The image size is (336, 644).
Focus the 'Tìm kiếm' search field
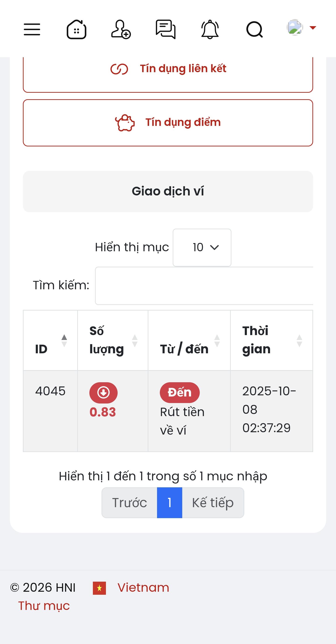[204, 286]
